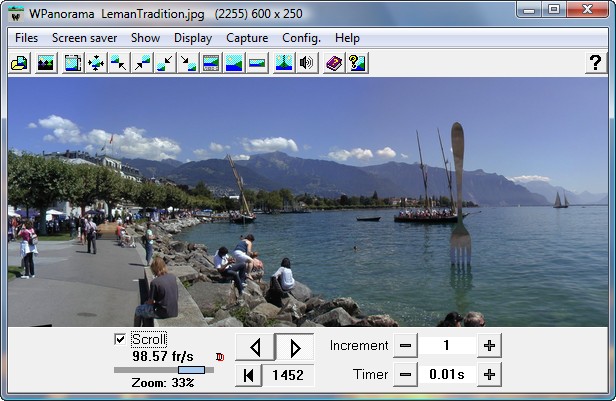Open the Display menu
This screenshot has width=616, height=401.
193,38
